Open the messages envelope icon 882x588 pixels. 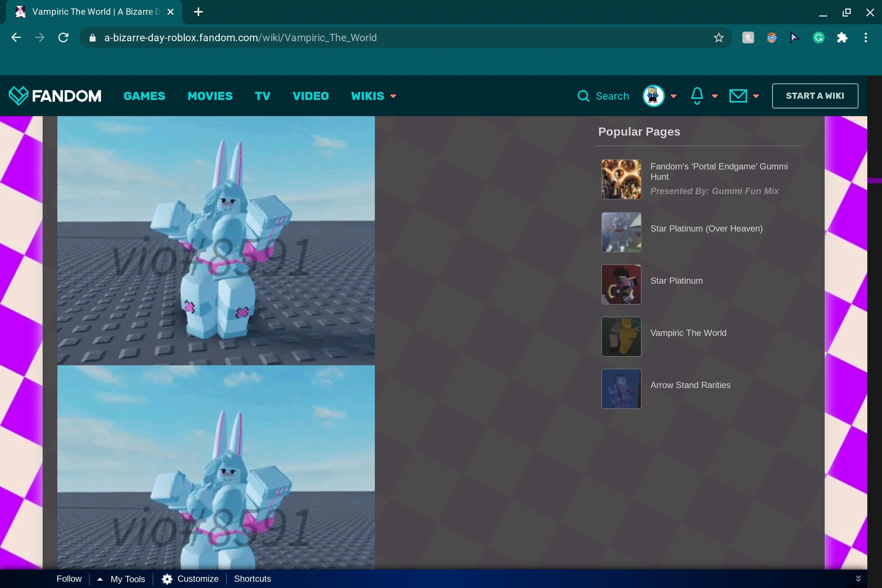click(738, 96)
